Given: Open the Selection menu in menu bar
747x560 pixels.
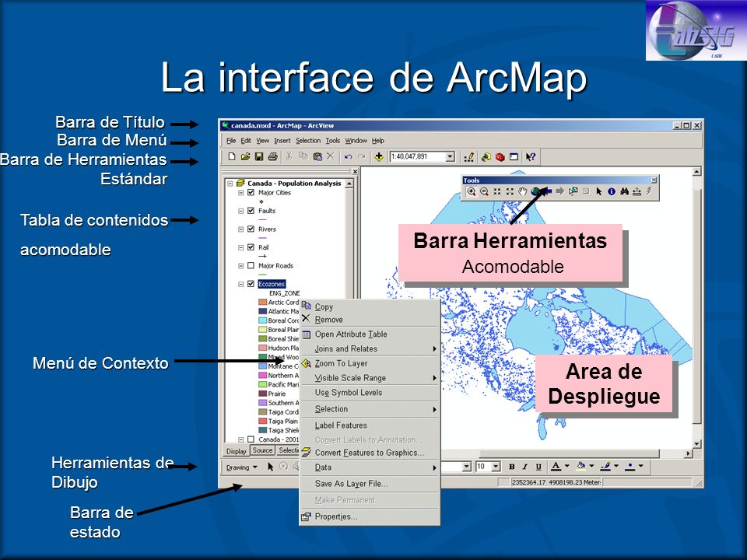Looking at the screenshot, I should [308, 141].
